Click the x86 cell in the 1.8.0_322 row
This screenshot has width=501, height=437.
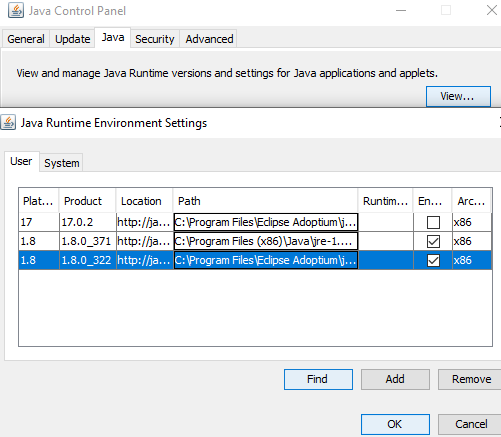[x=472, y=260]
